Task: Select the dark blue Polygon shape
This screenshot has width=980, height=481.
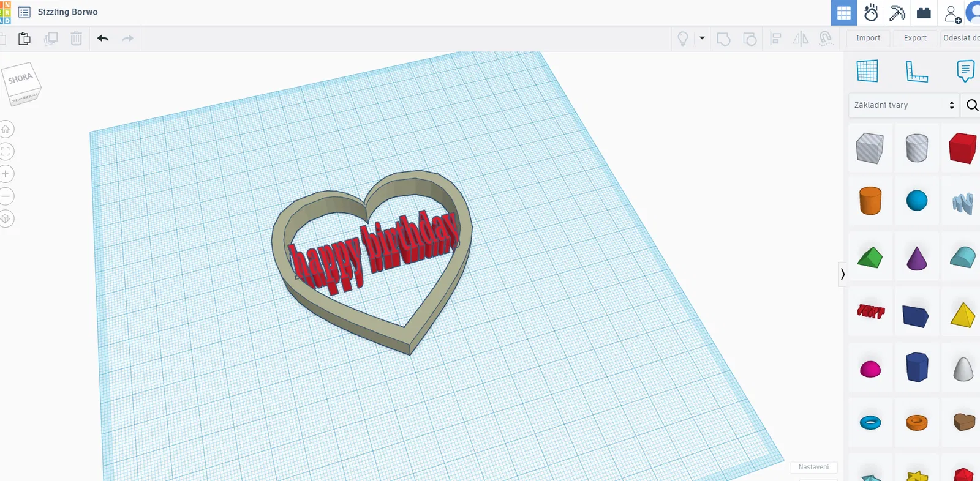Action: click(917, 367)
